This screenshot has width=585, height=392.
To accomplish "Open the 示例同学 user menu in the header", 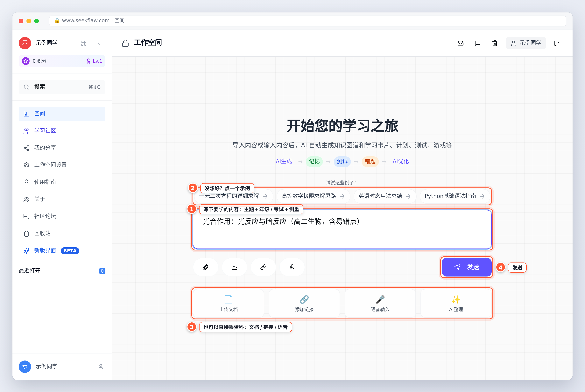I will coord(526,43).
